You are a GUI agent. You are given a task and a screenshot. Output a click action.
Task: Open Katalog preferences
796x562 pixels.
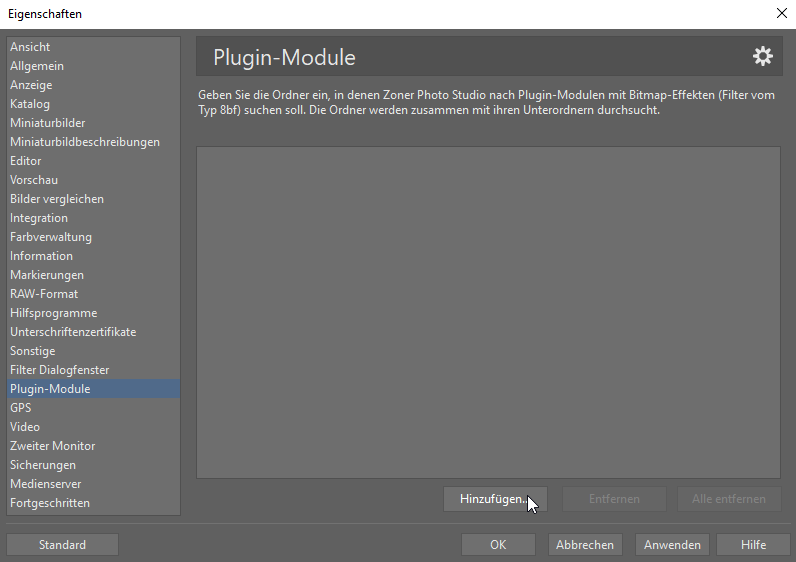pos(93,104)
